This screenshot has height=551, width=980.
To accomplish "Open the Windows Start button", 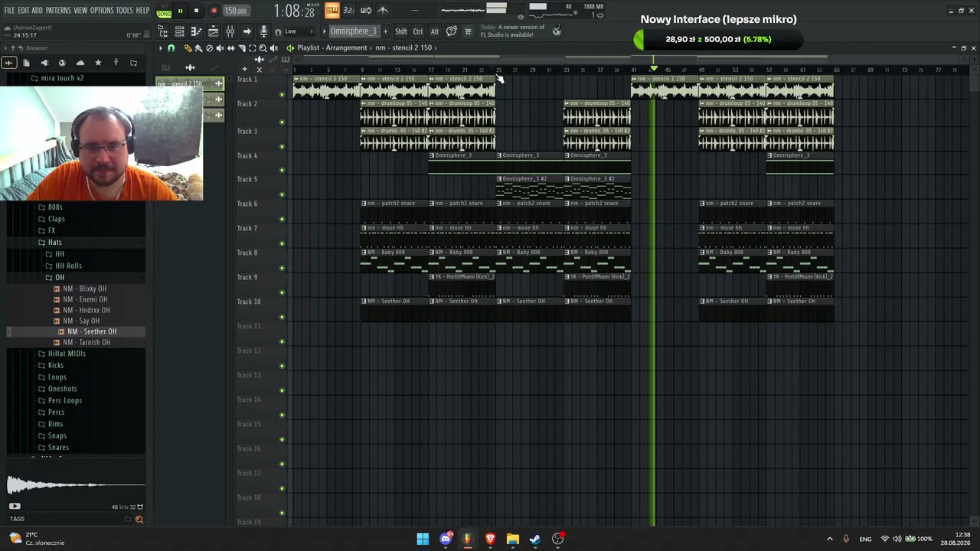I will point(423,539).
